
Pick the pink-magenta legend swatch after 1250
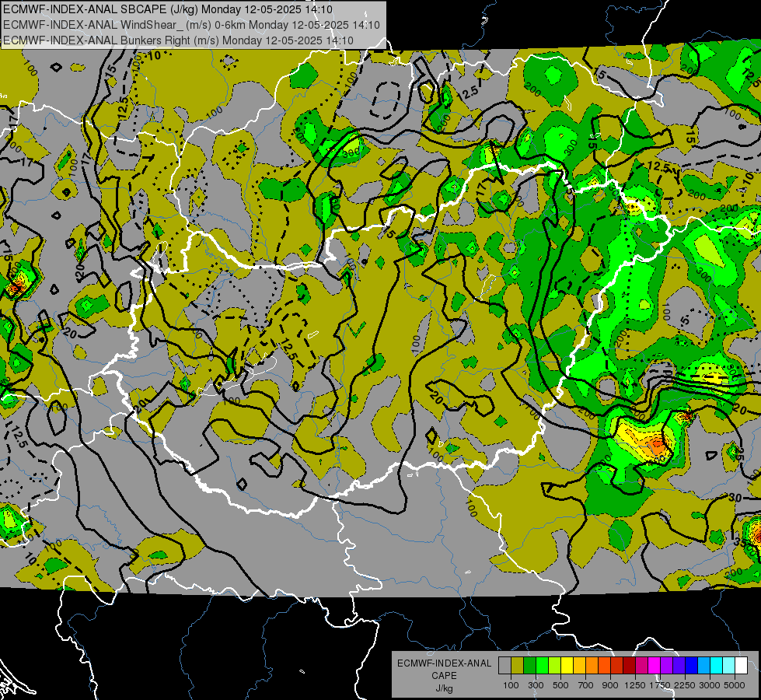(x=641, y=666)
